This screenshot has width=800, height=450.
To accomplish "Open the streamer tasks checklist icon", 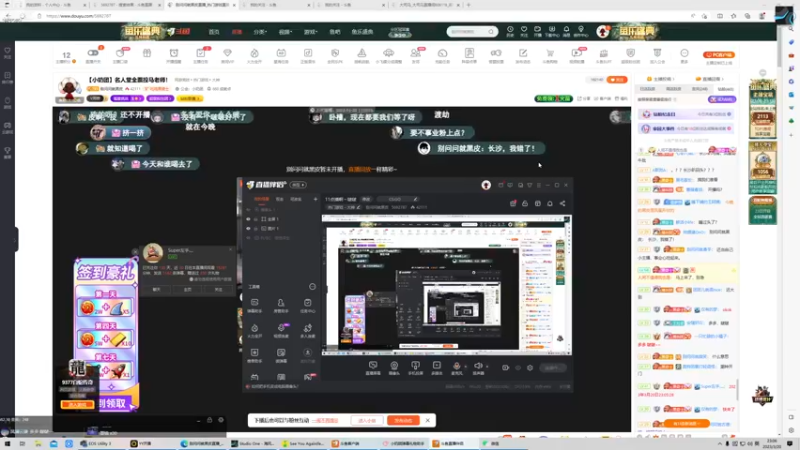I will point(201,55).
